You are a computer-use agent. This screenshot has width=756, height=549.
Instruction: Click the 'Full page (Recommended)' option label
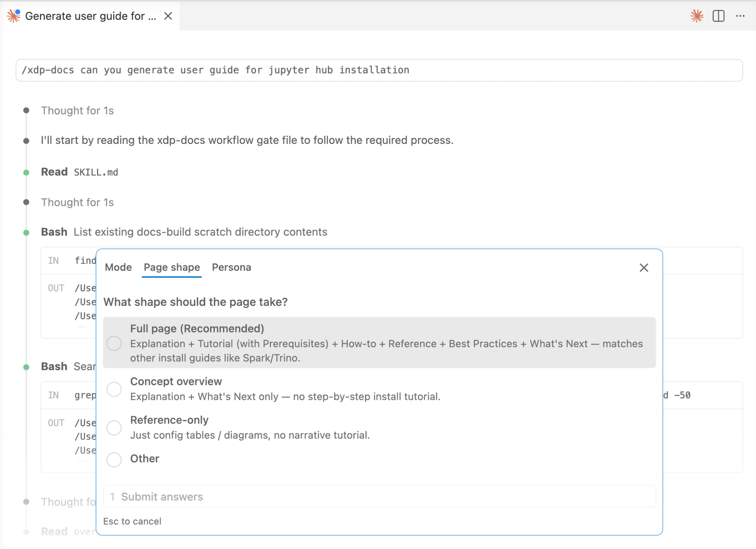point(197,328)
